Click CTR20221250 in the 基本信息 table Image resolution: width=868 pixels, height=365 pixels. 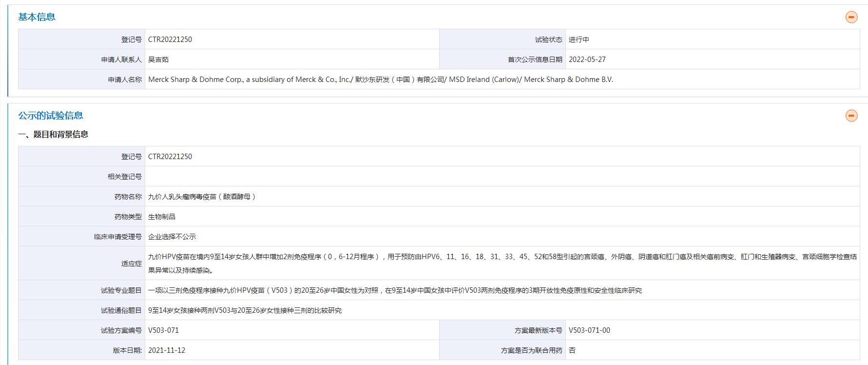170,40
